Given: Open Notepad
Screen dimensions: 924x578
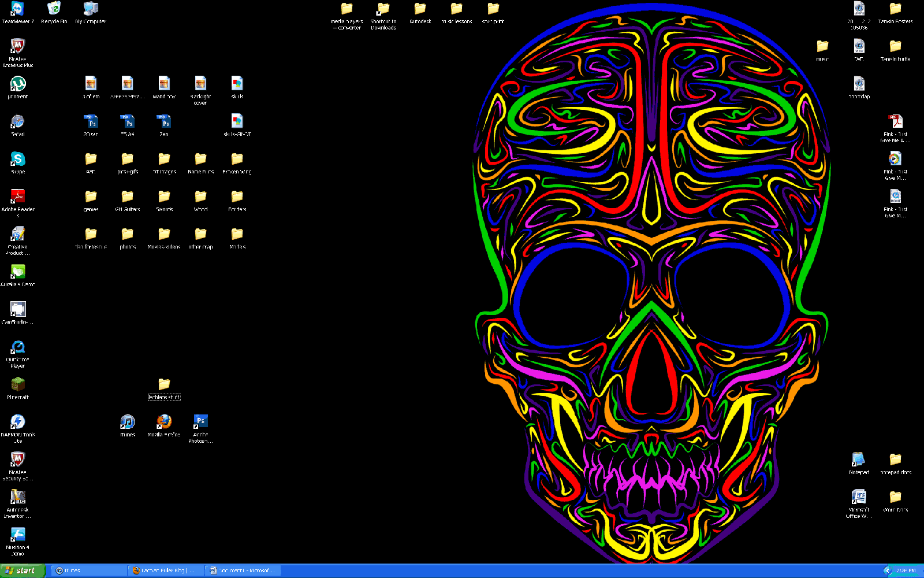Looking at the screenshot, I should point(859,458).
